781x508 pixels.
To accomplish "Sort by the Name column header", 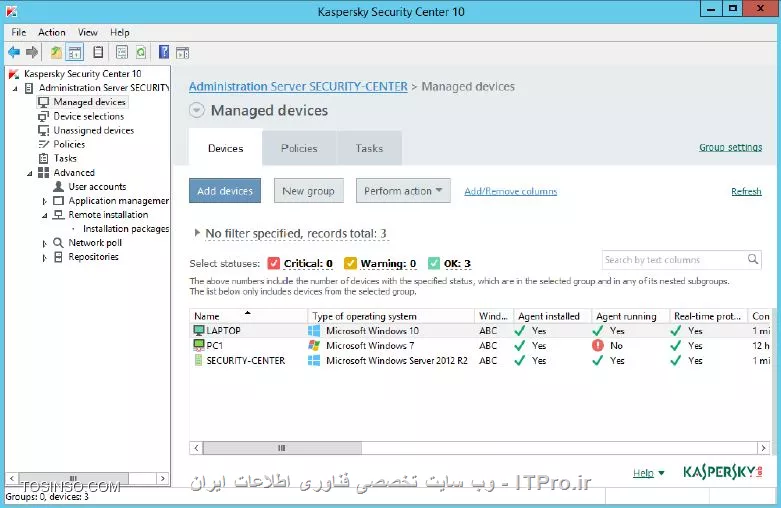I will (x=248, y=316).
